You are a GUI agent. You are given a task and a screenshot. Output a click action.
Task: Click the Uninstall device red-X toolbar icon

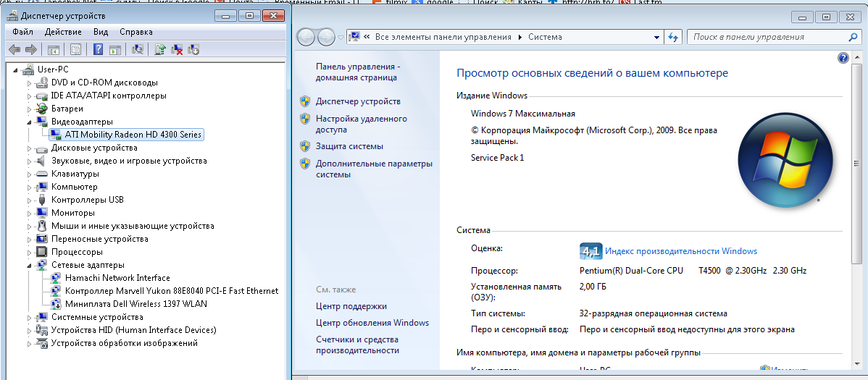pos(177,50)
